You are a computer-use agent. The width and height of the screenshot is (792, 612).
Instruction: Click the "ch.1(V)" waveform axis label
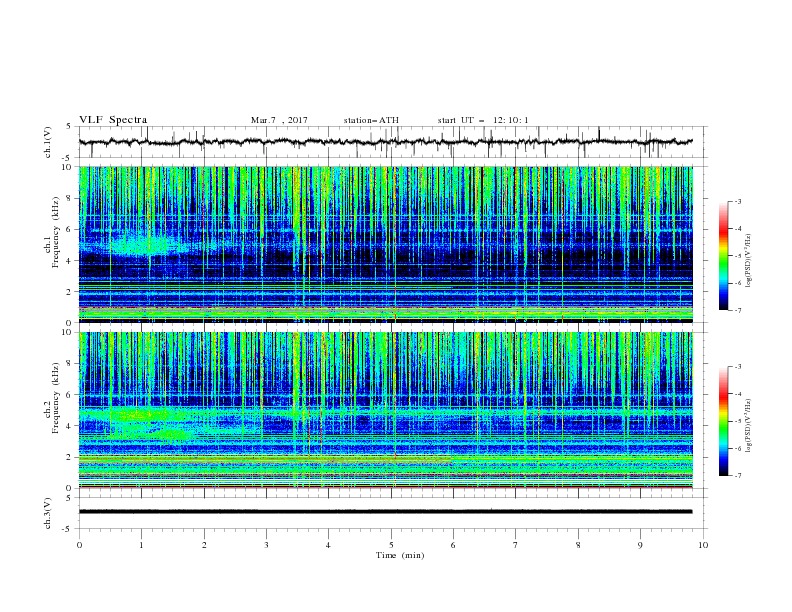[x=48, y=142]
